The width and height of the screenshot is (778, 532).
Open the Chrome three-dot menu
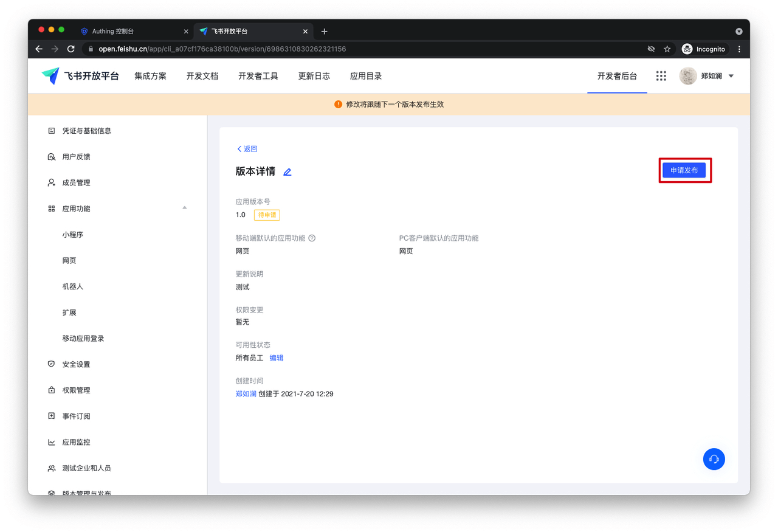click(739, 49)
